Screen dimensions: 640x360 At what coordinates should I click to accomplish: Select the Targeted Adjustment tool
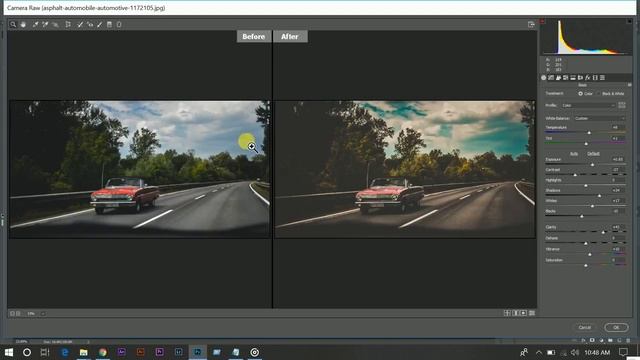[x=56, y=24]
